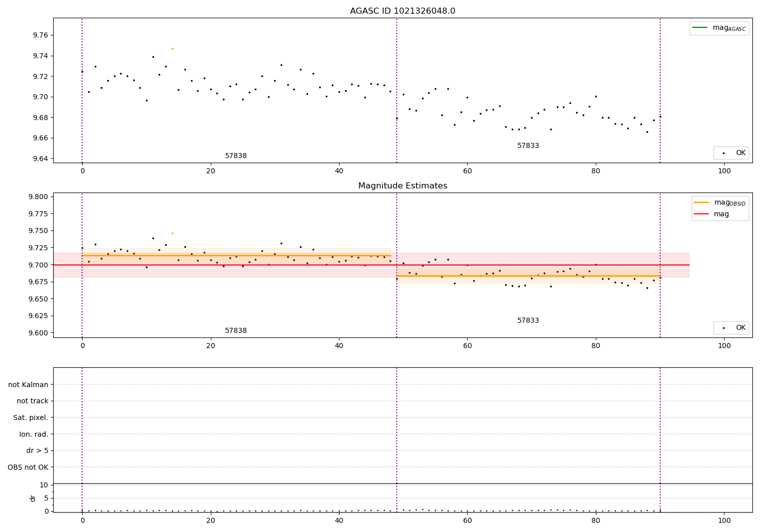Click the orange outlier point in the middle plot
Image resolution: width=760 pixels, height=532 pixels.
click(x=172, y=233)
